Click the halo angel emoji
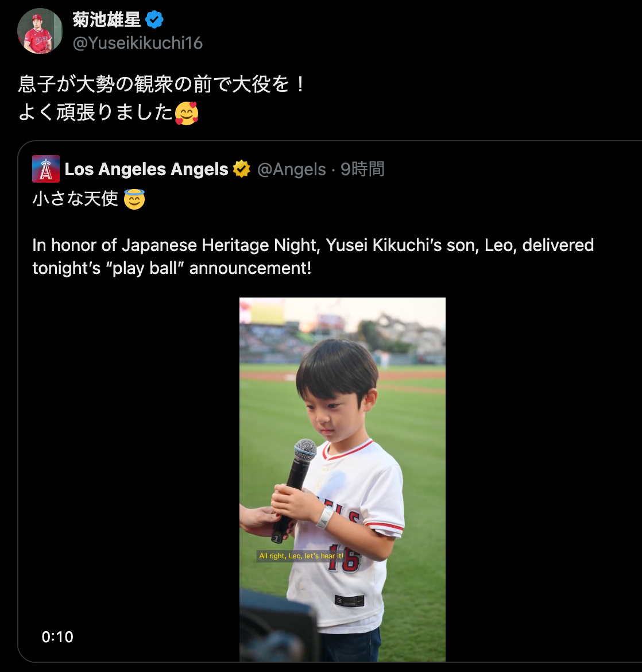Screen dimensions: 642x672 tap(134, 199)
